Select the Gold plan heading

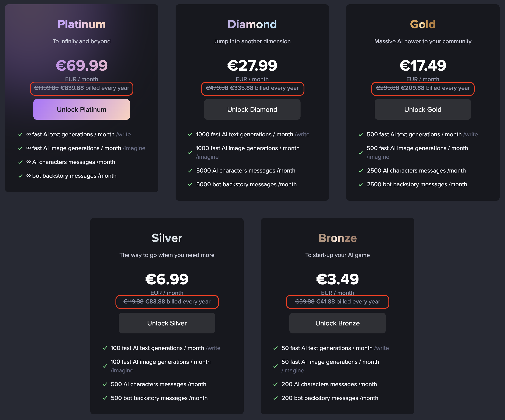coord(422,24)
